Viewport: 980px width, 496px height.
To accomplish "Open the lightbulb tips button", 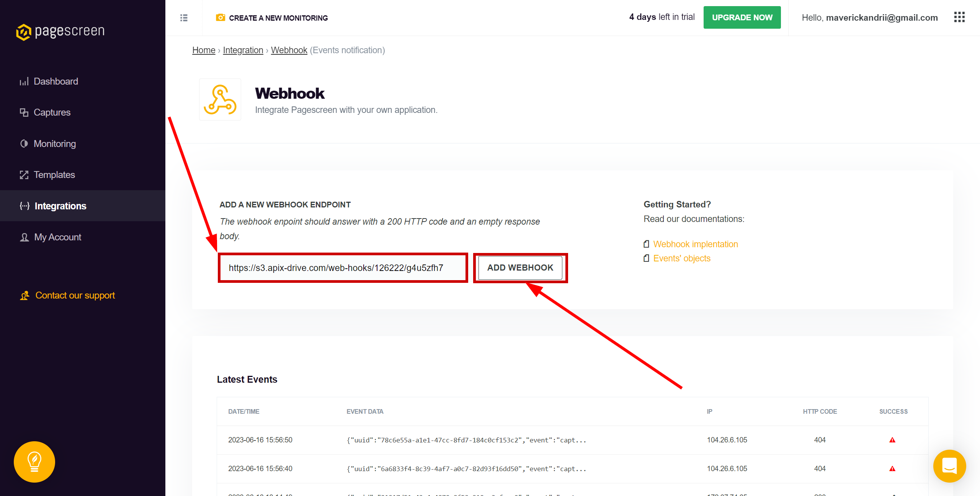I will point(34,462).
